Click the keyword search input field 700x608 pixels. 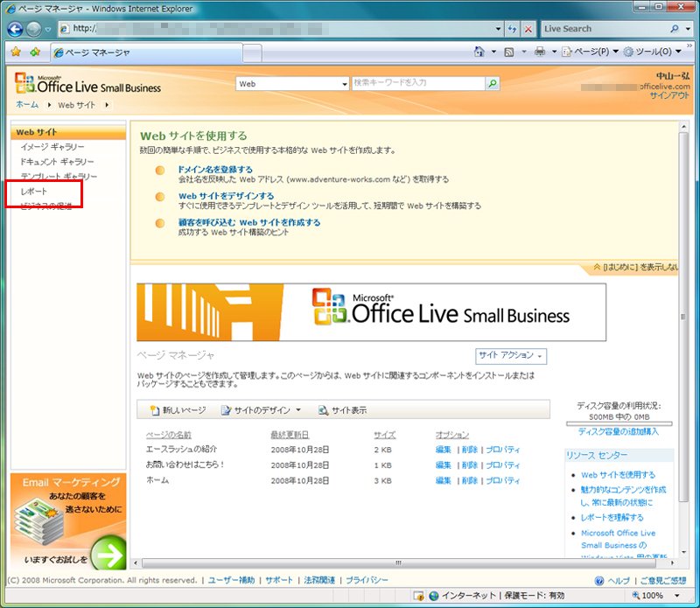(418, 83)
